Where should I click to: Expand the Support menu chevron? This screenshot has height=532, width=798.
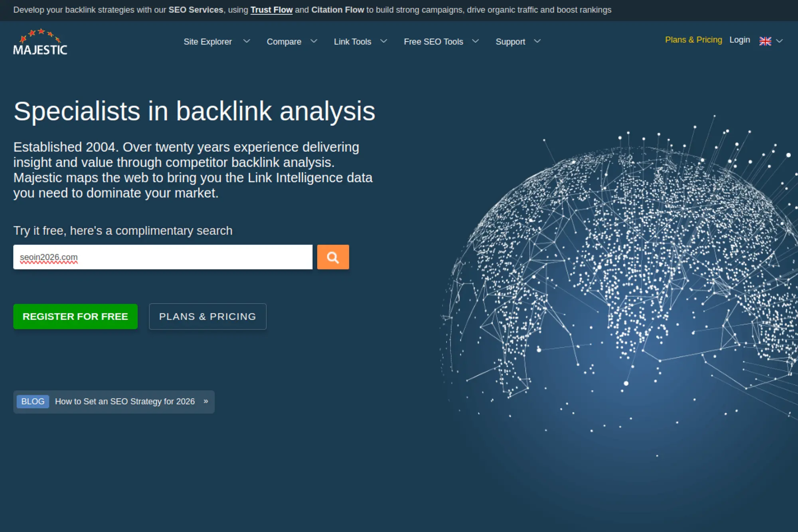(x=537, y=41)
